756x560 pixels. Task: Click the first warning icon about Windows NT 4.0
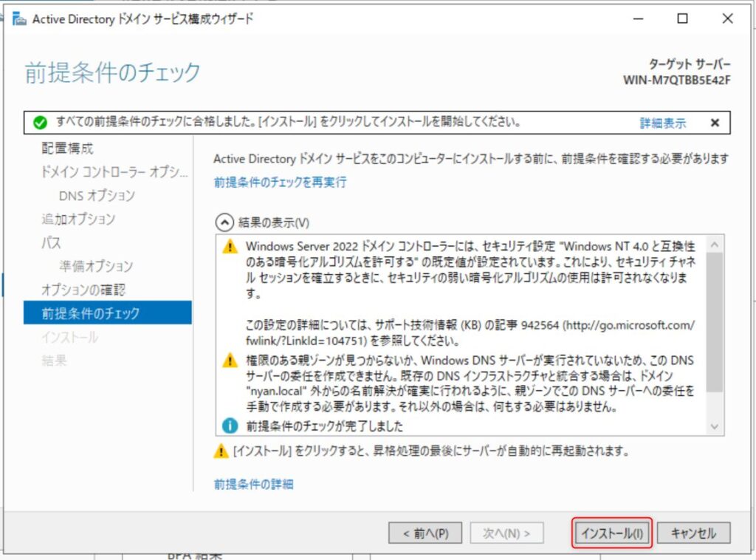click(230, 246)
